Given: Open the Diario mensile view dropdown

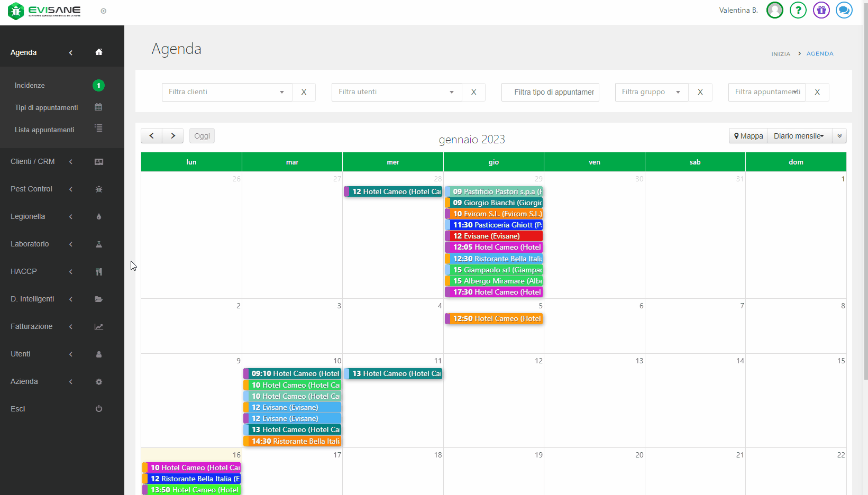Looking at the screenshot, I should point(799,136).
